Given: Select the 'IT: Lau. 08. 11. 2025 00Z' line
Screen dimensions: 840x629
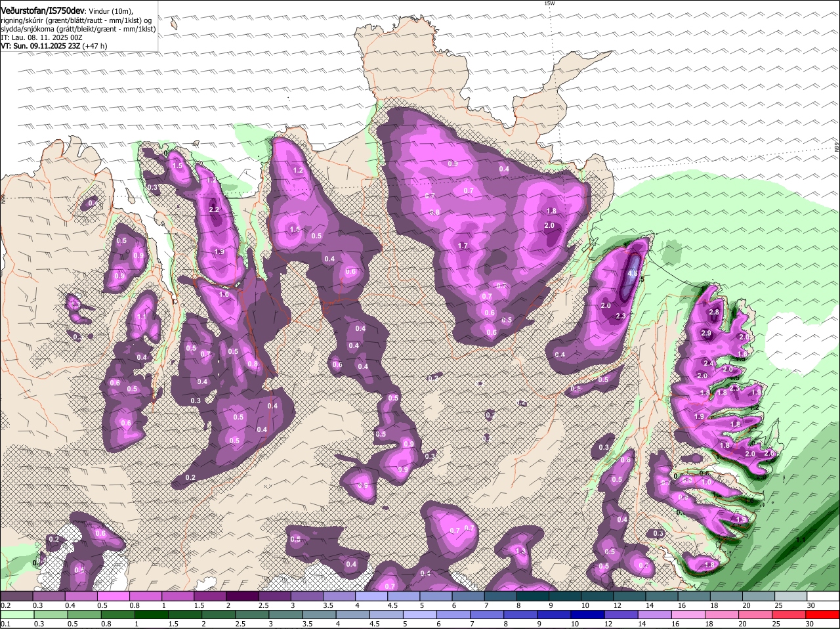Looking at the screenshot, I should pos(41,37).
